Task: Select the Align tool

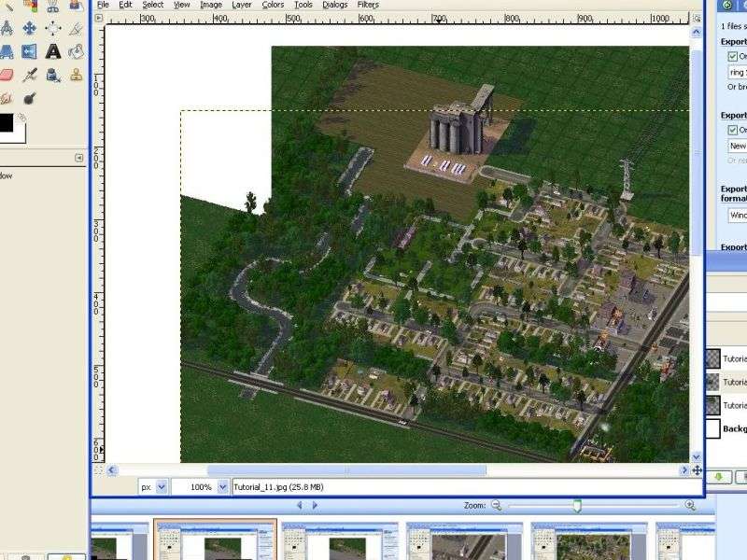Action: coord(53,28)
